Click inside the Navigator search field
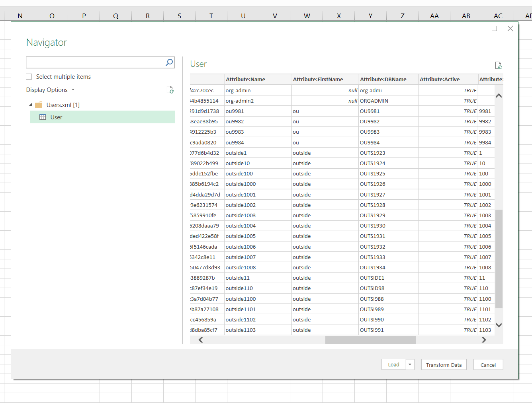 pyautogui.click(x=95, y=62)
